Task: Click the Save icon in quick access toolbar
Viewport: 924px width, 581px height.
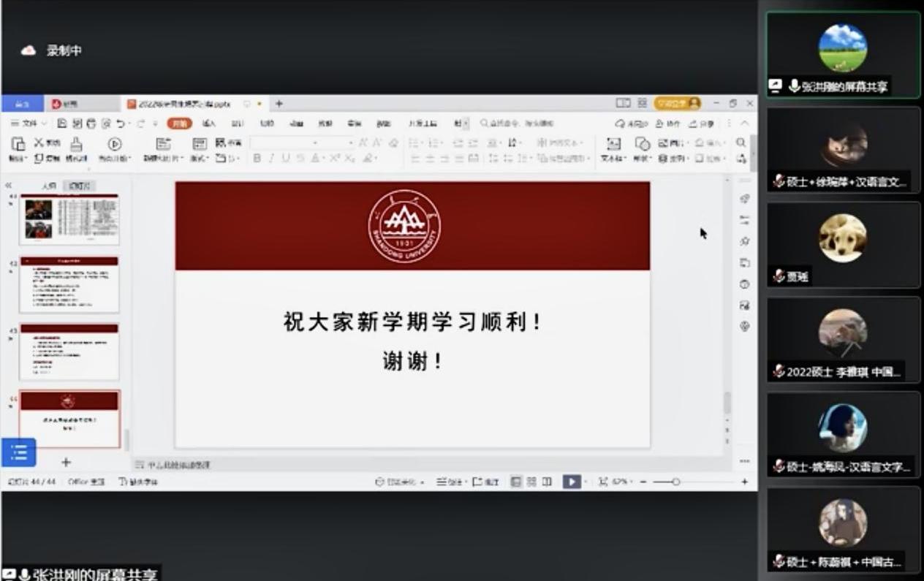Action: 62,124
